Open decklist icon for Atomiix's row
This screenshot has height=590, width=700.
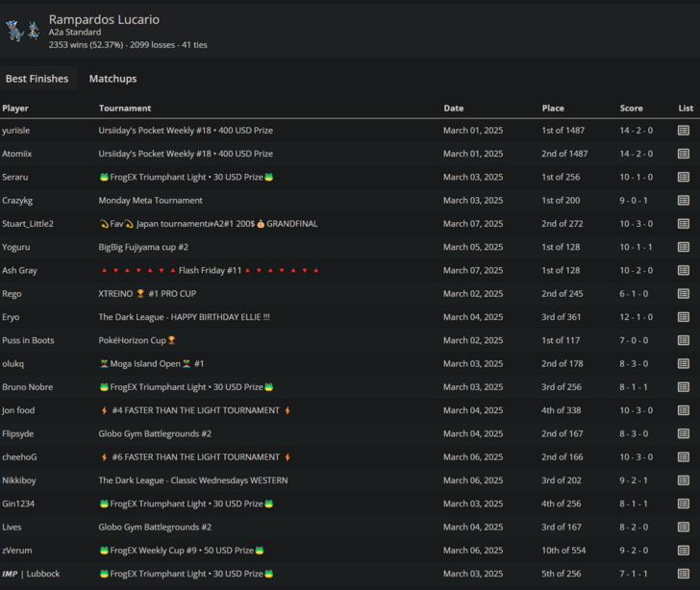(x=683, y=154)
